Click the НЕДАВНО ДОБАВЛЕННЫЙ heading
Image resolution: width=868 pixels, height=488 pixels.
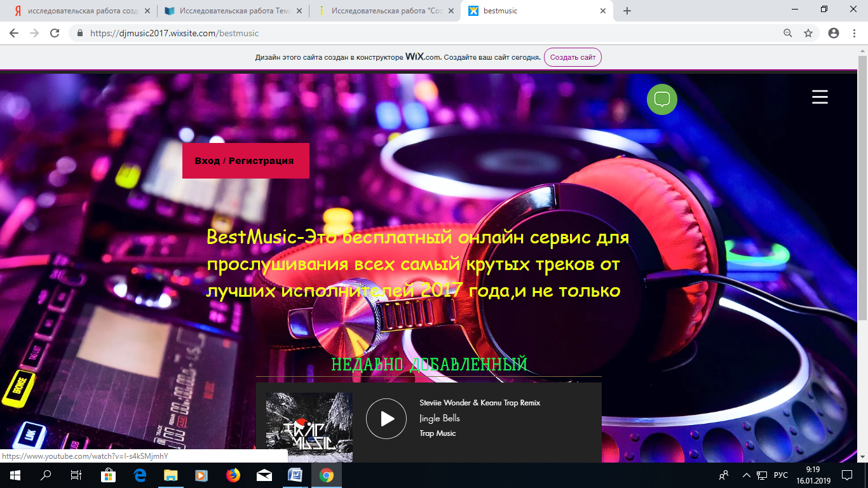pyautogui.click(x=429, y=364)
